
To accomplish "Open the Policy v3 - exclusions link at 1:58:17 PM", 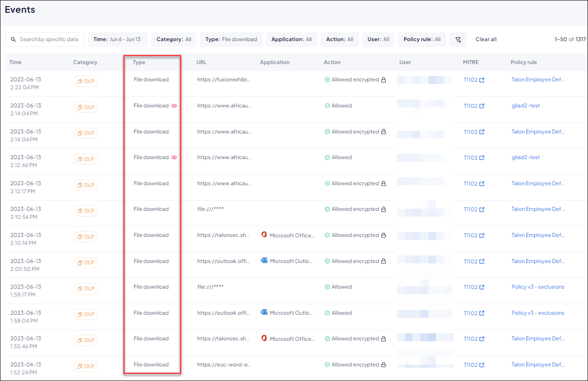I will click(538, 287).
